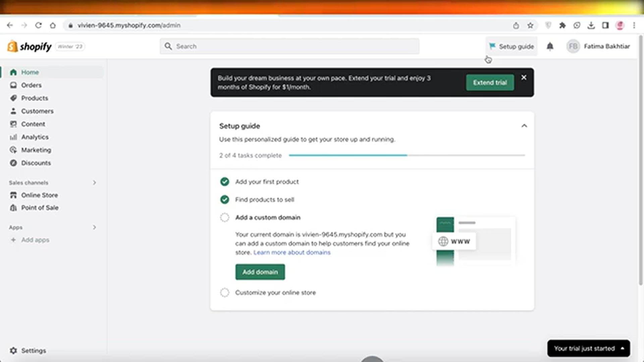Screen dimensions: 644x362
Task: Click the Winter '23 edition badge
Action: point(70,46)
